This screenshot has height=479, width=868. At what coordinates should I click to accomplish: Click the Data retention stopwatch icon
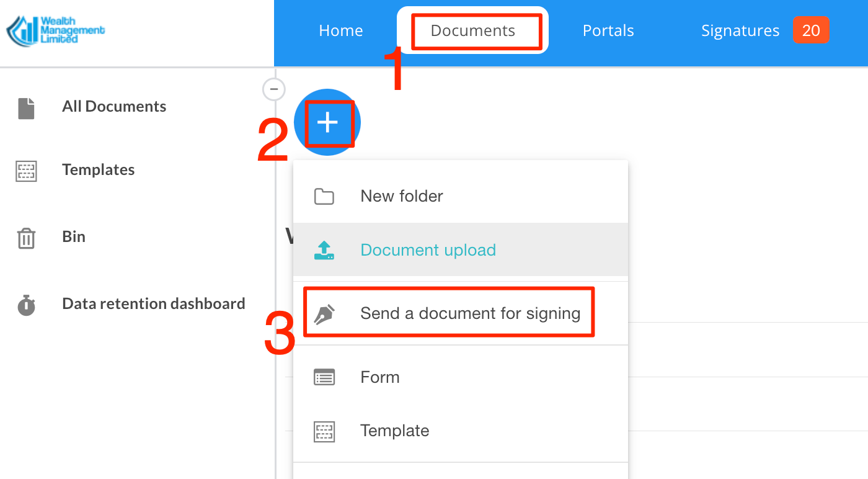[x=25, y=304]
